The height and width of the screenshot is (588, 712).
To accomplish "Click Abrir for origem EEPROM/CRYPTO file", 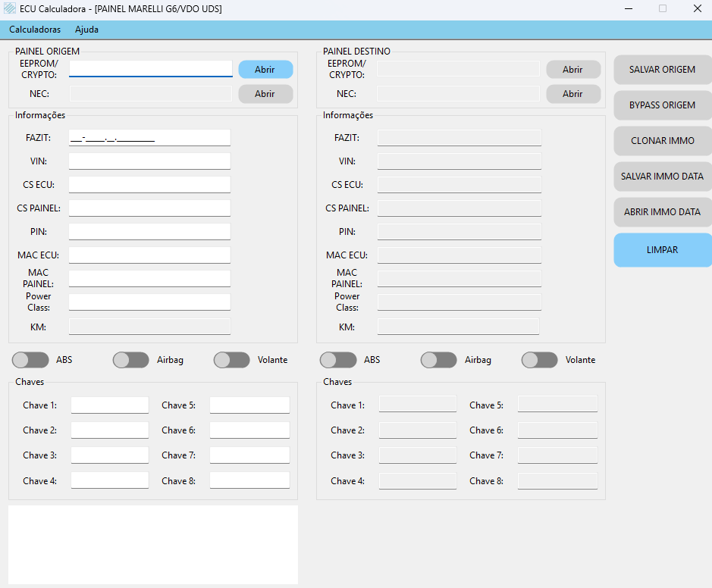I will (x=265, y=70).
